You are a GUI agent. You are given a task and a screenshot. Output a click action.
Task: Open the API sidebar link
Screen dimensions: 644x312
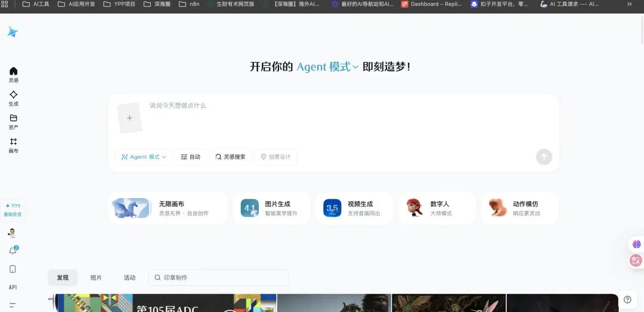pos(13,287)
